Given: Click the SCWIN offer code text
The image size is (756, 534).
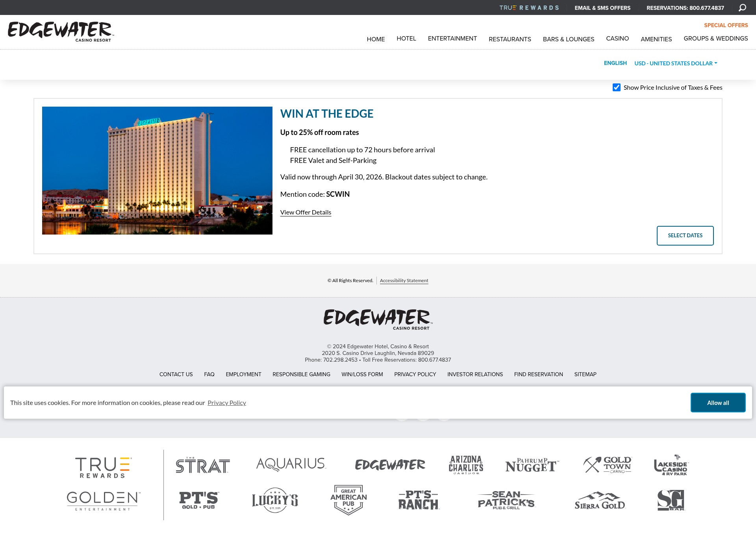Looking at the screenshot, I should pos(338,194).
